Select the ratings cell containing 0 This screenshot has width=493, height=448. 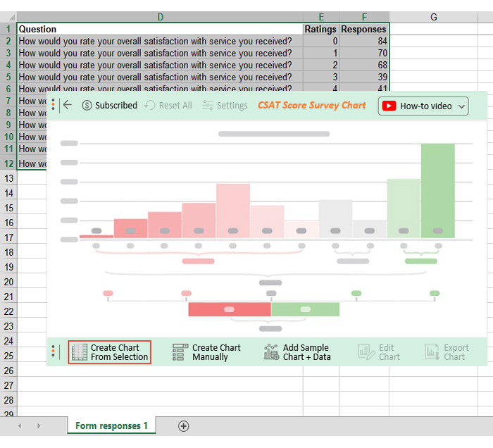click(321, 41)
